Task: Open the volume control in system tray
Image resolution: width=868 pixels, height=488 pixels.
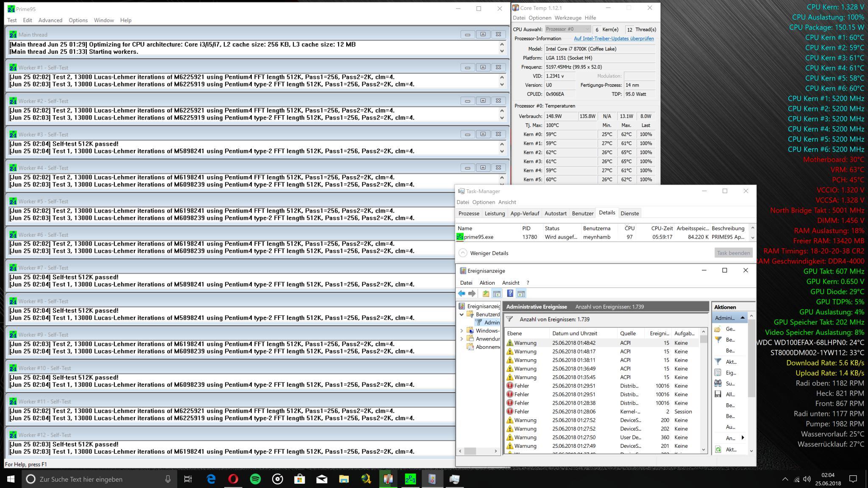Action: click(807, 479)
